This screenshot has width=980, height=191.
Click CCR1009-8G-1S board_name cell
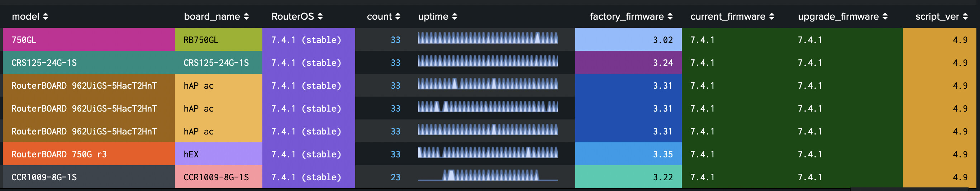(219, 177)
